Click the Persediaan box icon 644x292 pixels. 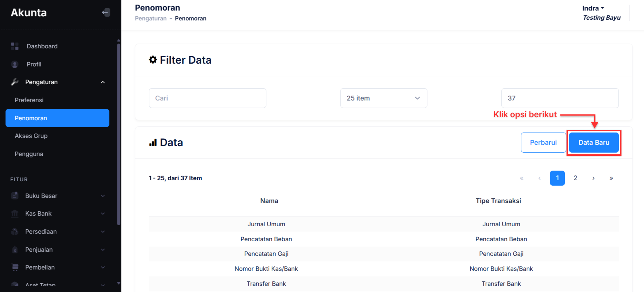point(15,232)
